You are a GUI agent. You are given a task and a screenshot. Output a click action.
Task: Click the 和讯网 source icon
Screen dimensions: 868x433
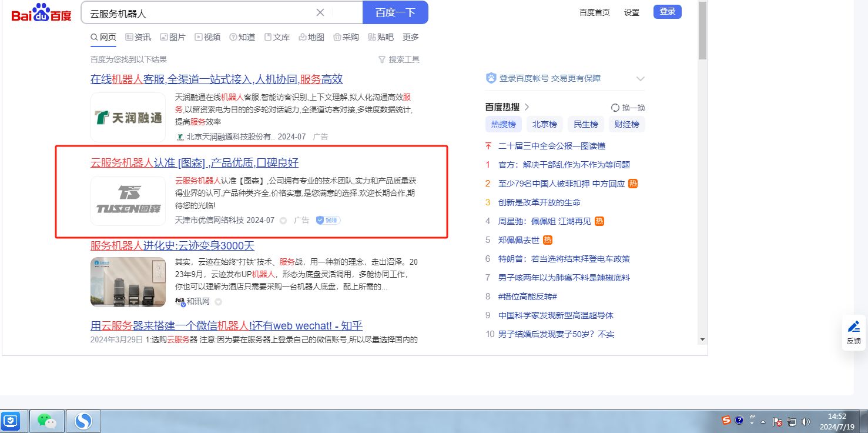coord(180,302)
